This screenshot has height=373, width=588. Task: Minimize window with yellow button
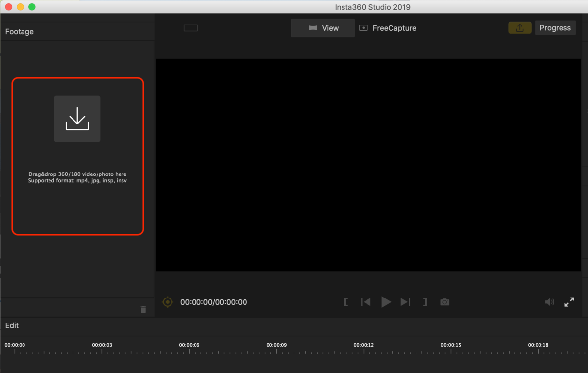coord(20,7)
